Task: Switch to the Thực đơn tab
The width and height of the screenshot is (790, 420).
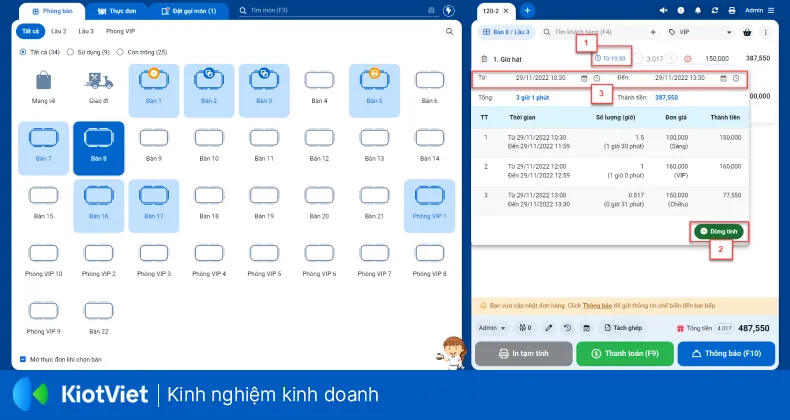Action: tap(117, 10)
